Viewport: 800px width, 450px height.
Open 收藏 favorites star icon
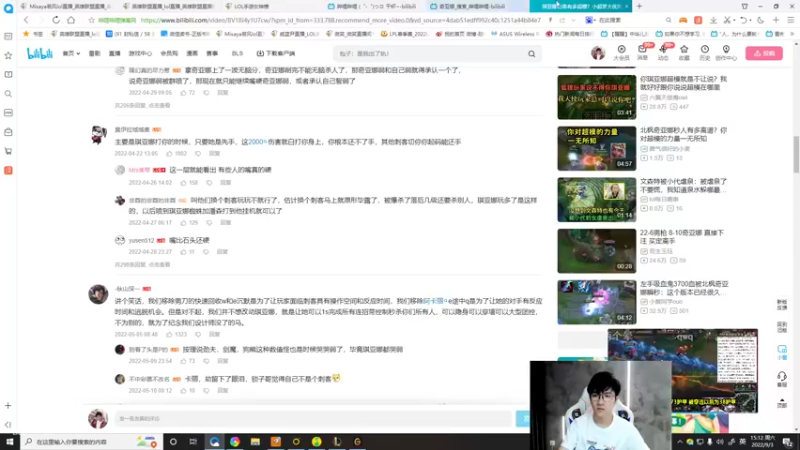pyautogui.click(x=684, y=53)
